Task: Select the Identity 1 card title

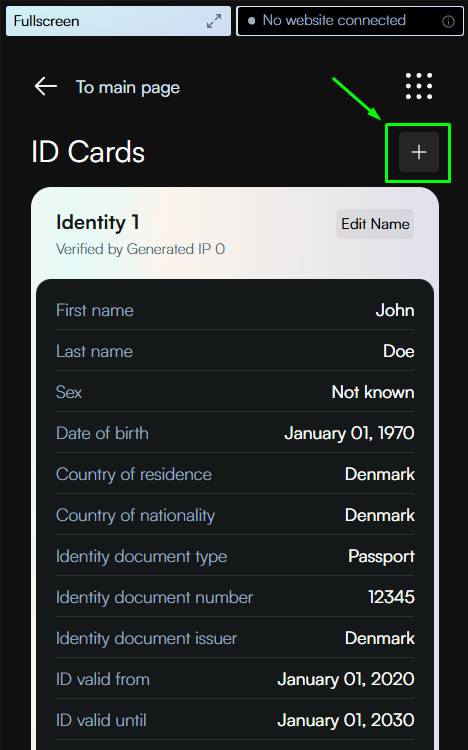Action: click(98, 222)
